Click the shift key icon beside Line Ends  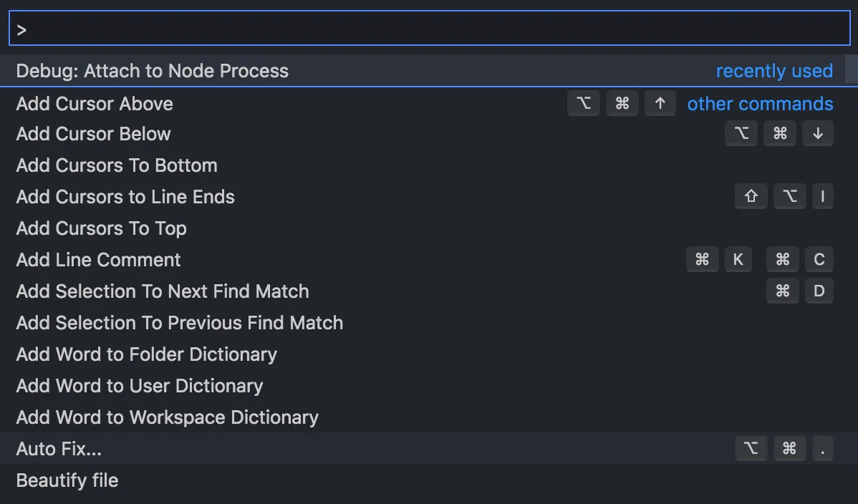coord(751,196)
